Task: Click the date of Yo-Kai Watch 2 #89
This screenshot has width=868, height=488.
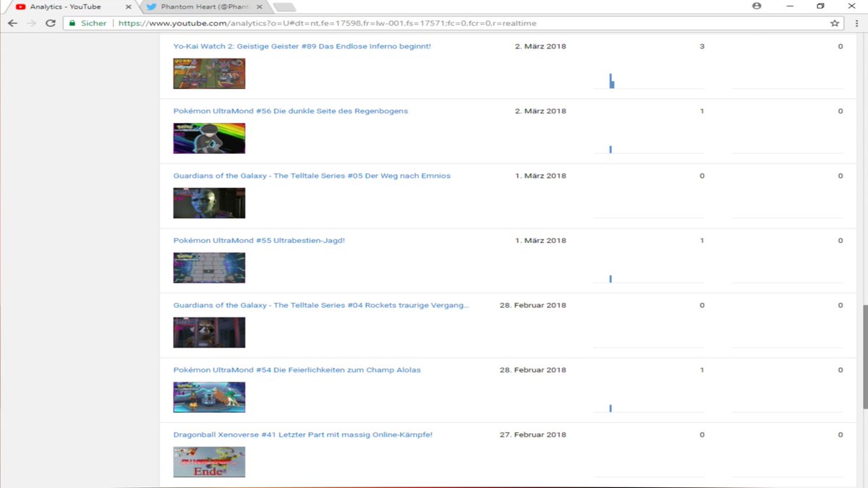Action: pyautogui.click(x=540, y=46)
